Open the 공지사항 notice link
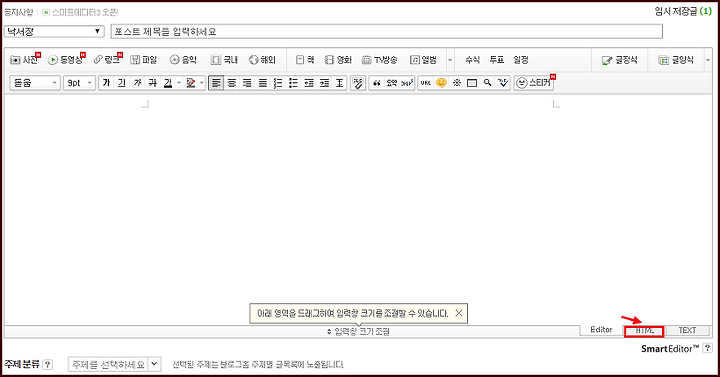 (x=18, y=12)
